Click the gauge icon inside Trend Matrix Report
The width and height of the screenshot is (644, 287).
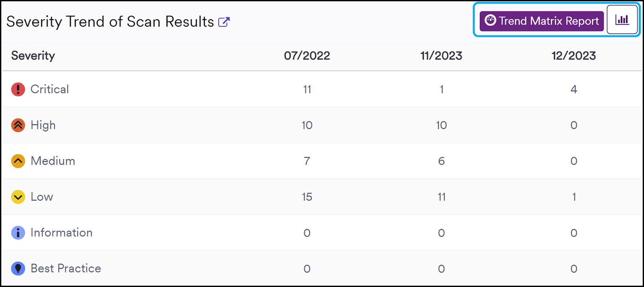click(492, 21)
